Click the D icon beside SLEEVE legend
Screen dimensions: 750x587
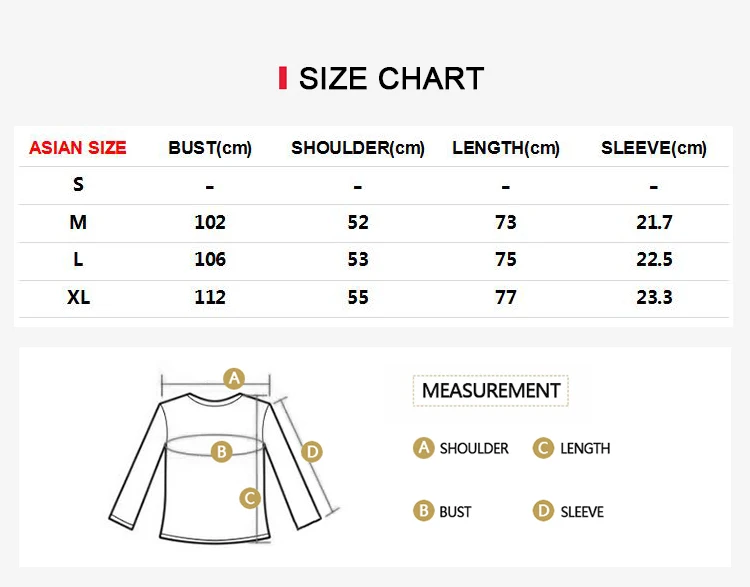click(x=544, y=511)
